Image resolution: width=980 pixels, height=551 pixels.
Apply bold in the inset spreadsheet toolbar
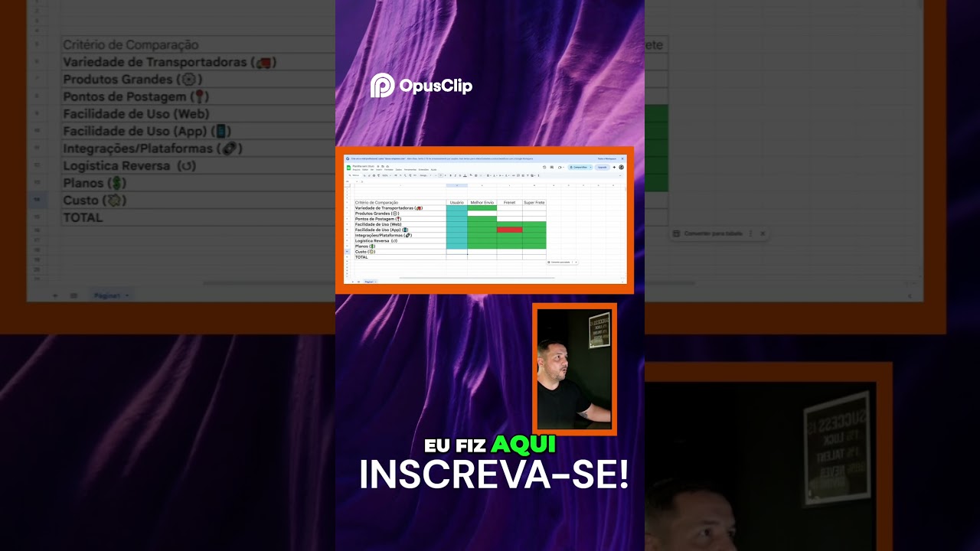click(x=450, y=175)
